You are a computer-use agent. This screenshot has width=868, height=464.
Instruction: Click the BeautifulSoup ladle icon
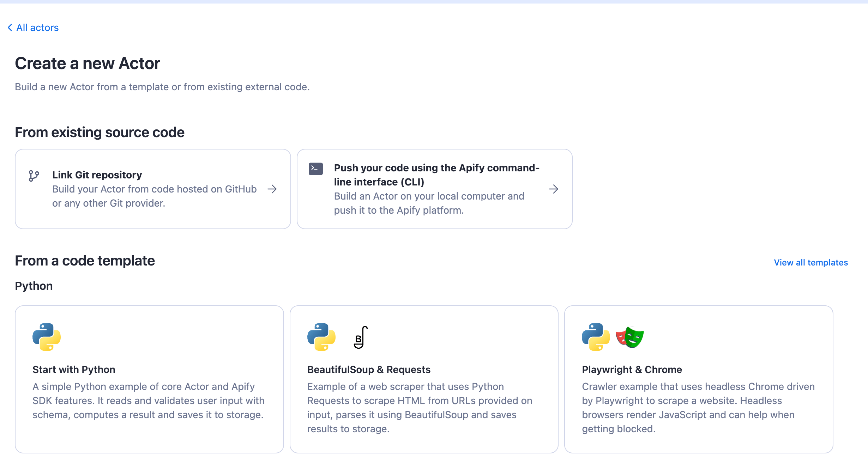pos(360,337)
